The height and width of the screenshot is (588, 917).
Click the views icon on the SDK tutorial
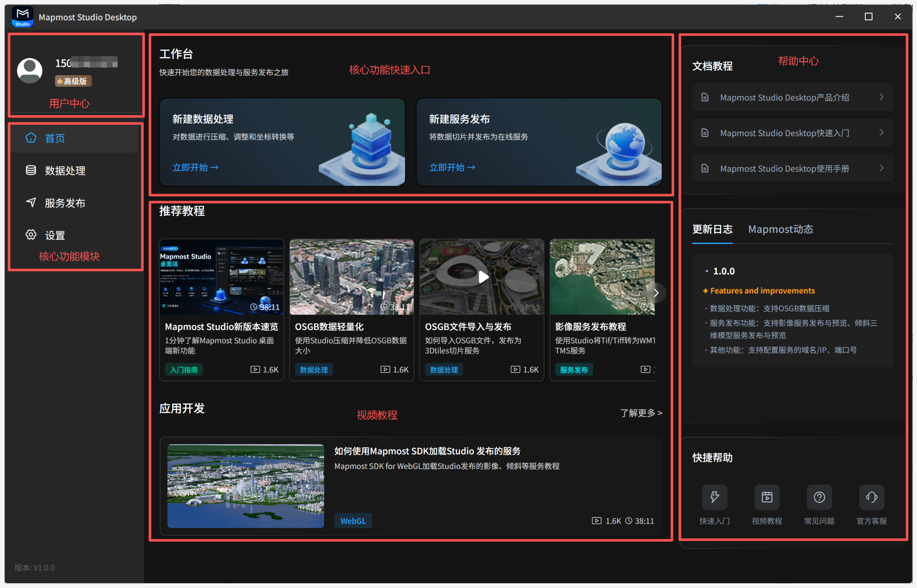(x=597, y=521)
